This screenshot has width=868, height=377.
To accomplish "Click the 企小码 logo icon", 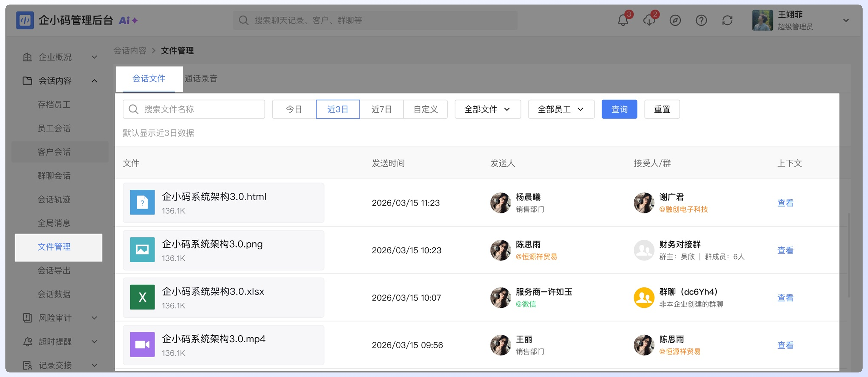I will (25, 20).
